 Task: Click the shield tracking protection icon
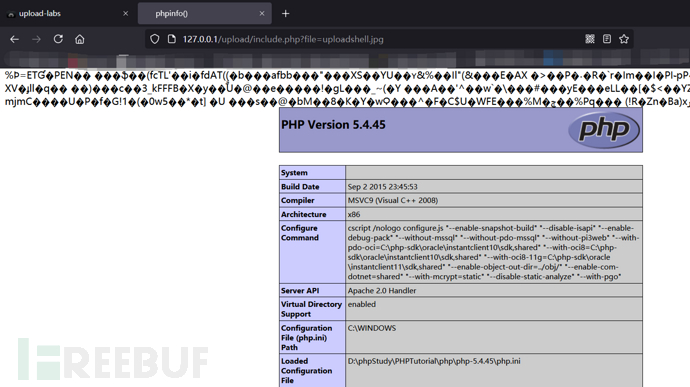[x=154, y=39]
